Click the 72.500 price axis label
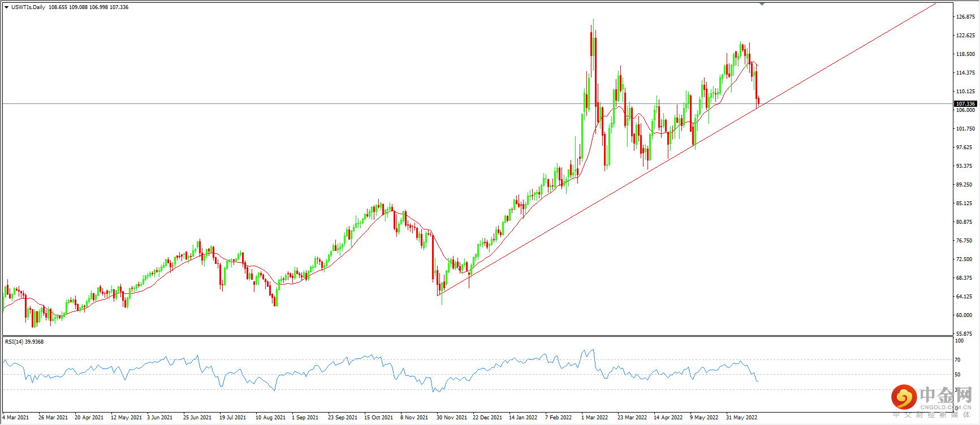 [x=964, y=259]
